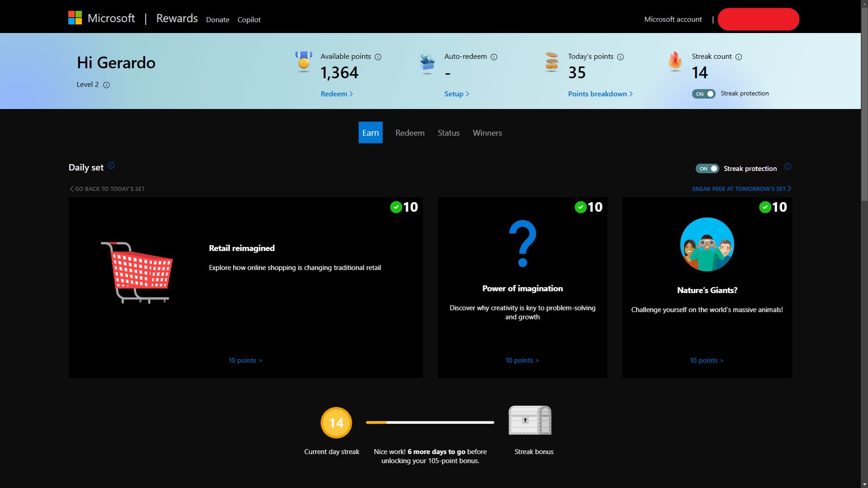
Task: Open Power of imagination card title
Action: pos(522,289)
